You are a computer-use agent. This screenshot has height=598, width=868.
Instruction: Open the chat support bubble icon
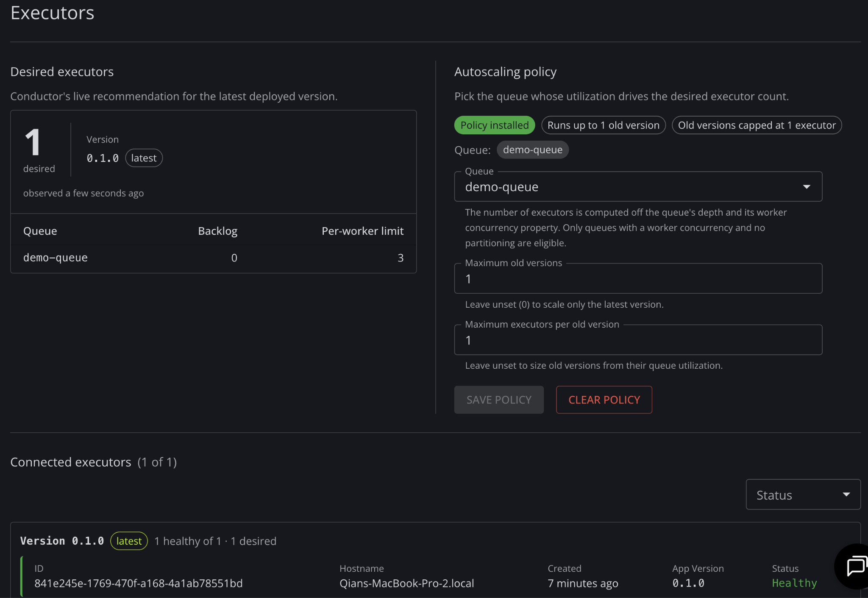pos(856,566)
